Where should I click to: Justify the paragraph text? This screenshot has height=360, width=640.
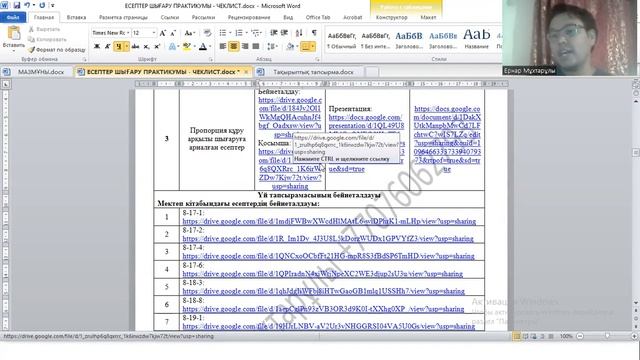(256, 47)
